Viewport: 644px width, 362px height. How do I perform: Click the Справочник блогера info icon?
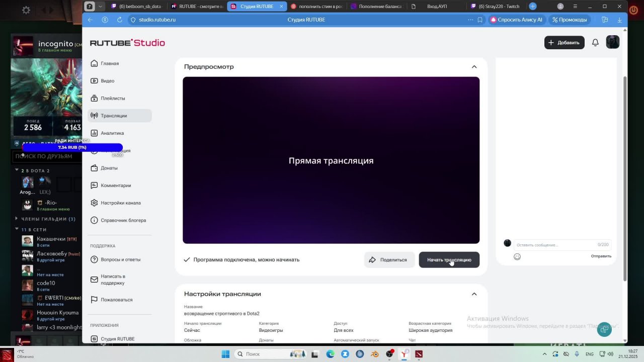(94, 220)
